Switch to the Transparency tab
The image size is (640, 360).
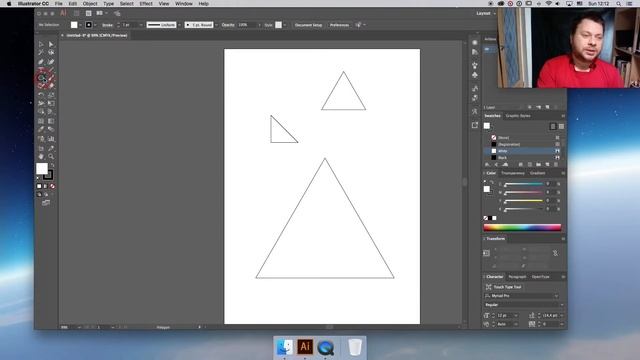point(513,173)
